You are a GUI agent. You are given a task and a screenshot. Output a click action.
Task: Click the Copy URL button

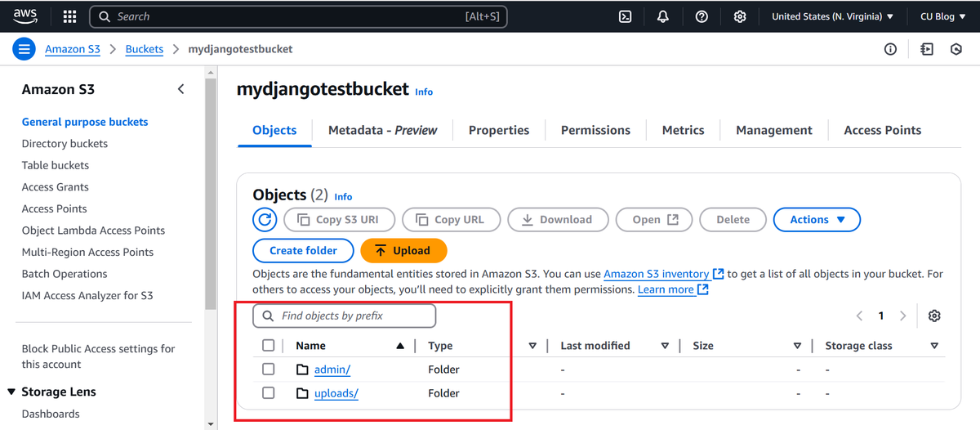[451, 220]
